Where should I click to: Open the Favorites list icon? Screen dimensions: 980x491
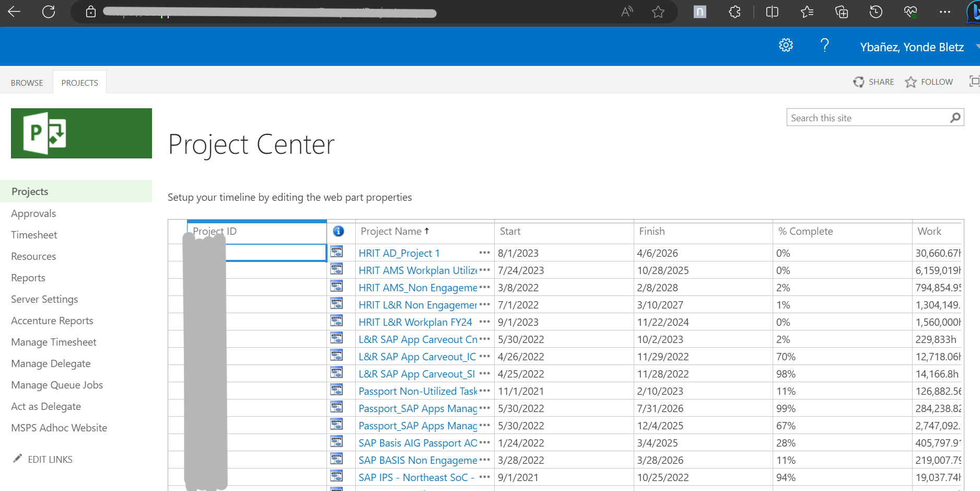click(807, 12)
